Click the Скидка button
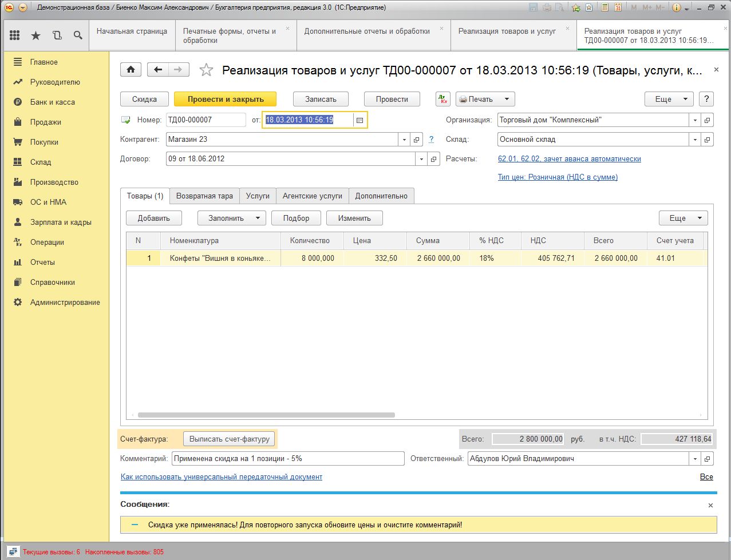The height and width of the screenshot is (560, 731). point(144,99)
